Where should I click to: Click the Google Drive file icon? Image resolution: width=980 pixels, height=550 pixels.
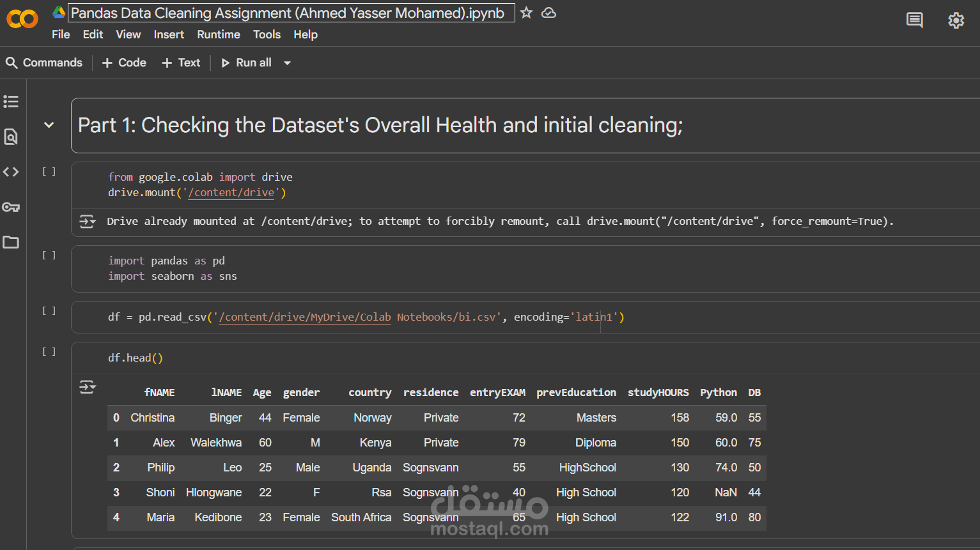(x=59, y=12)
